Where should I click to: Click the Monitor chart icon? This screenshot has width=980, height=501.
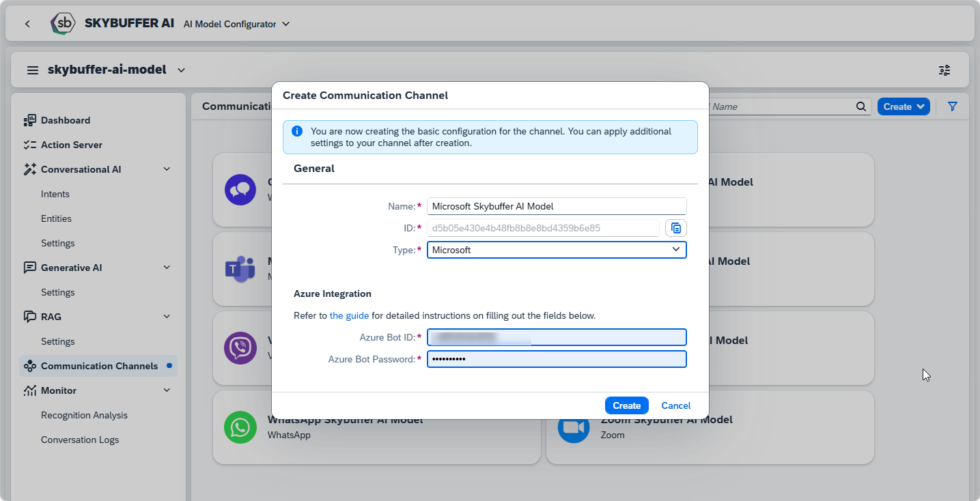pyautogui.click(x=29, y=390)
